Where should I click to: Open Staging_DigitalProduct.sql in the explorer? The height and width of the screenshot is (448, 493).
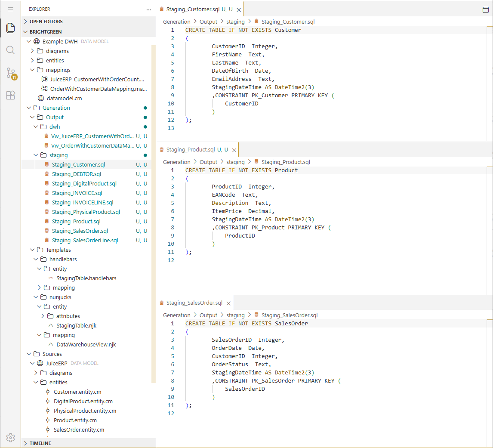84,183
